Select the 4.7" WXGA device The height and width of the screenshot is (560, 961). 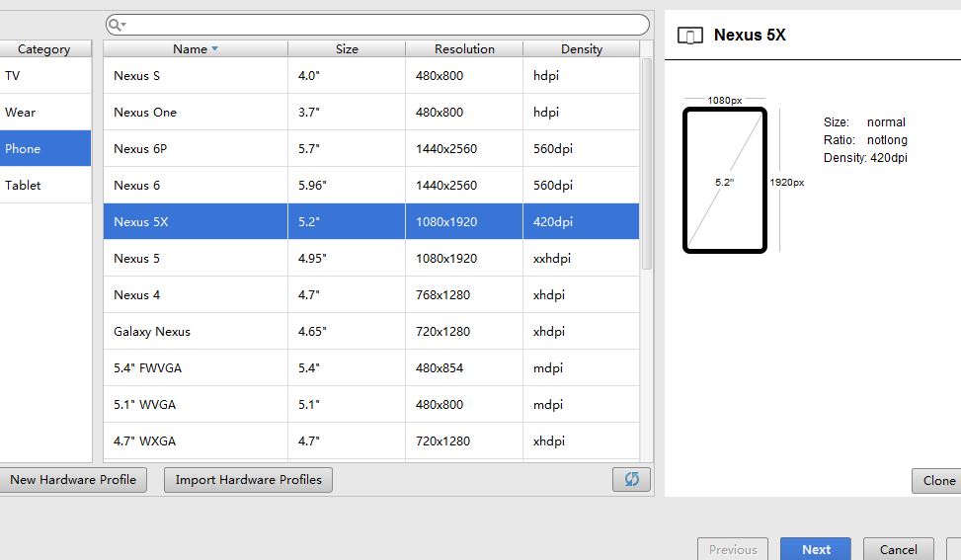coord(371,440)
